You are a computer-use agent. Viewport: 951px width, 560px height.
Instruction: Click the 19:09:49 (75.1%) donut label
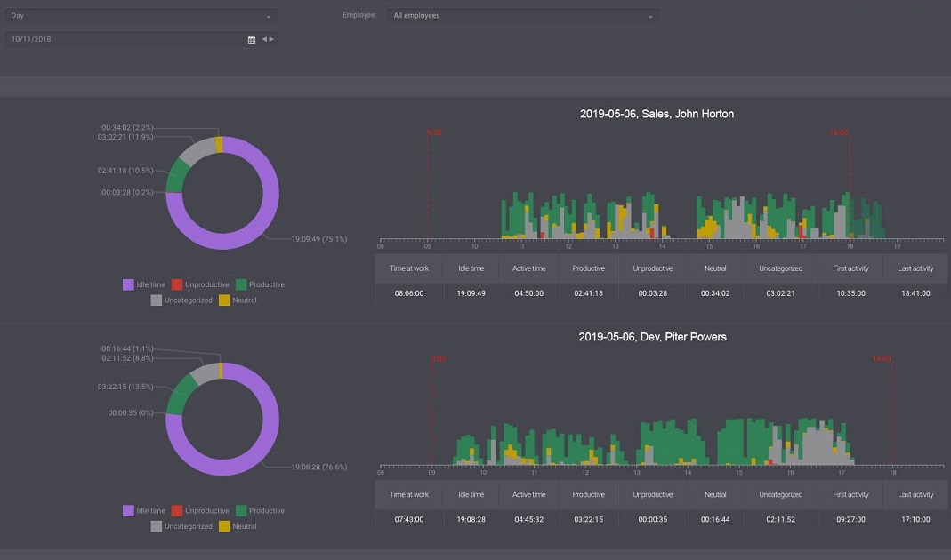(319, 239)
